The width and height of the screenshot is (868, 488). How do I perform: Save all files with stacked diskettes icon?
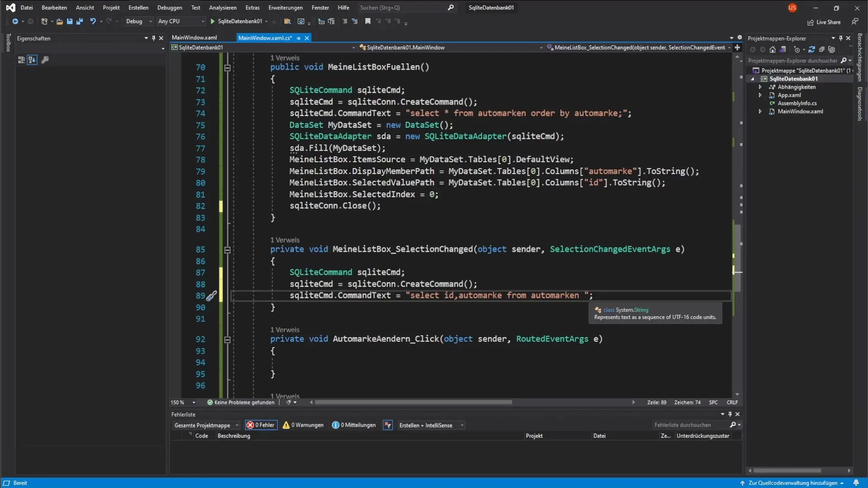(80, 21)
